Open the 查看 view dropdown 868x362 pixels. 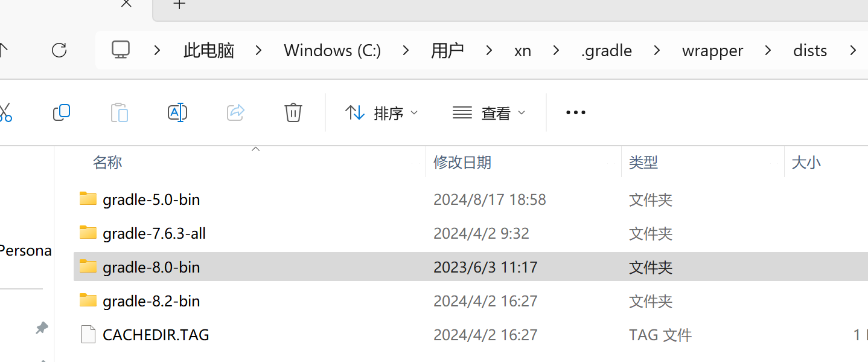[489, 112]
